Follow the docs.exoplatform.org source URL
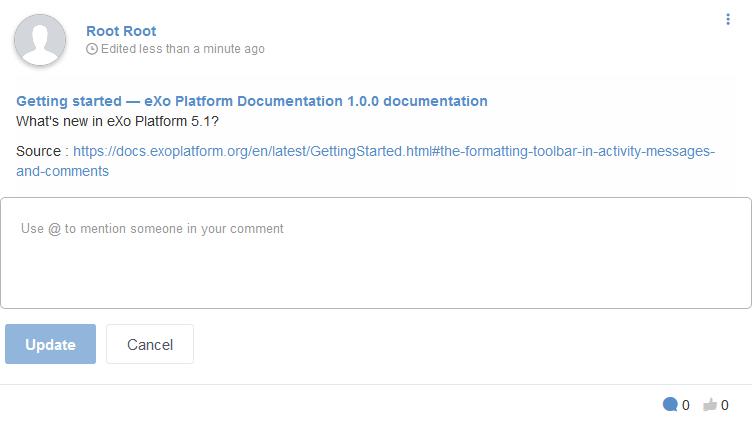This screenshot has width=752, height=423. (x=365, y=161)
